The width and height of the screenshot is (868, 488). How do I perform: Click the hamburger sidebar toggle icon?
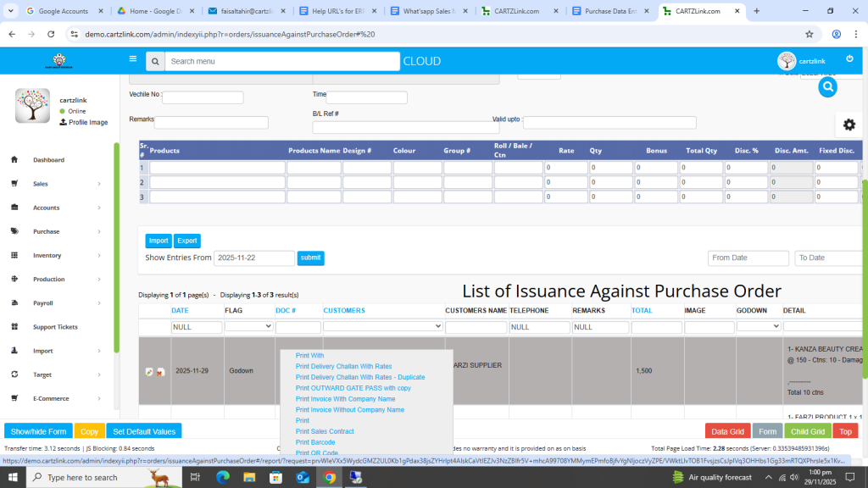[x=132, y=59]
